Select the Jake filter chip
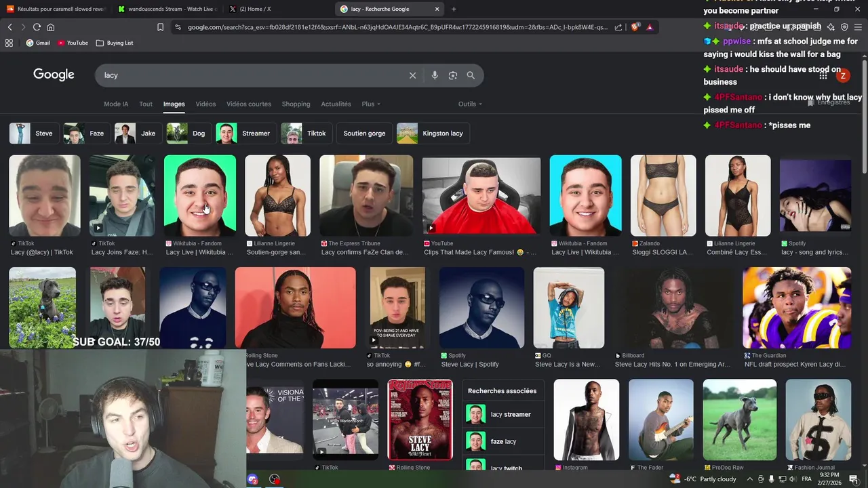868x488 pixels. tap(139, 133)
